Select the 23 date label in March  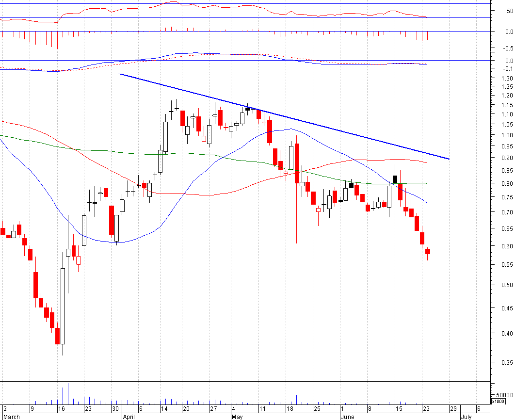click(88, 409)
